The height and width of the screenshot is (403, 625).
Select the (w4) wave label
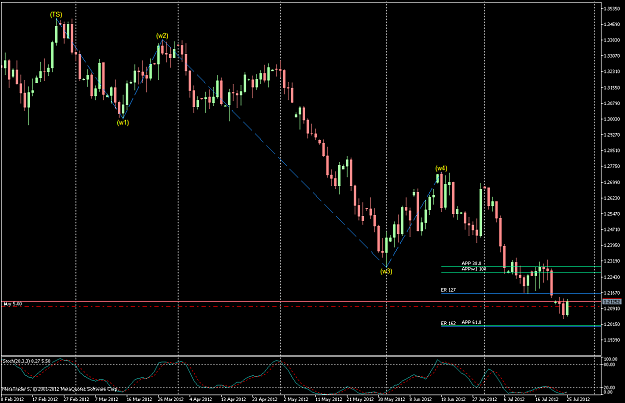pos(441,168)
